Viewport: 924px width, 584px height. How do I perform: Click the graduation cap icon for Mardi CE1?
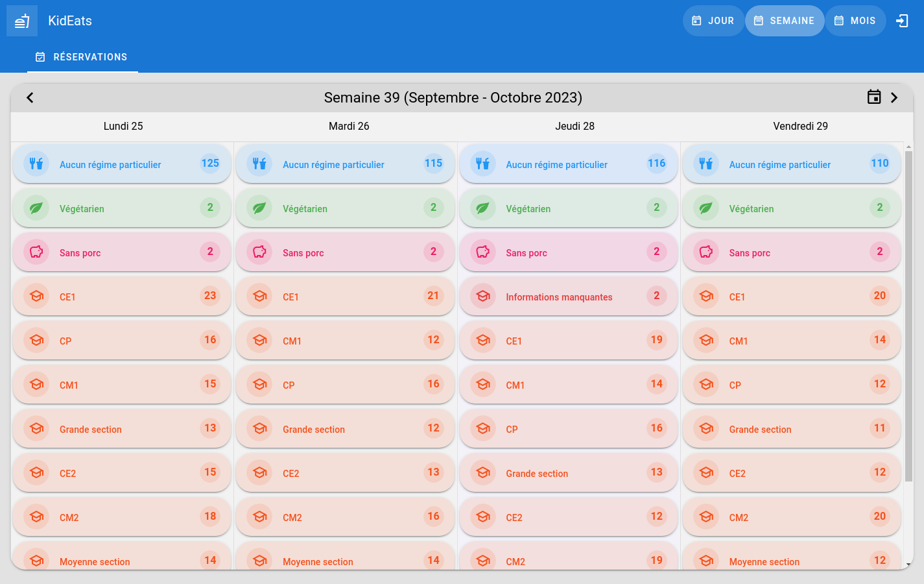[x=259, y=296]
